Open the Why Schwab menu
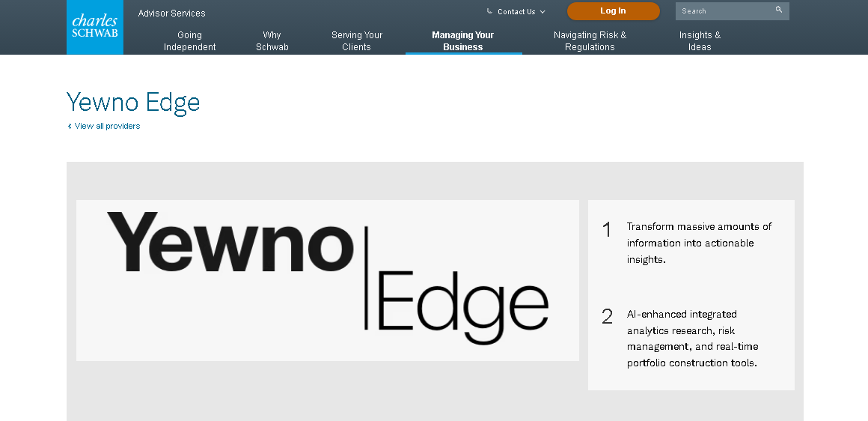The height and width of the screenshot is (421, 868). [x=272, y=41]
